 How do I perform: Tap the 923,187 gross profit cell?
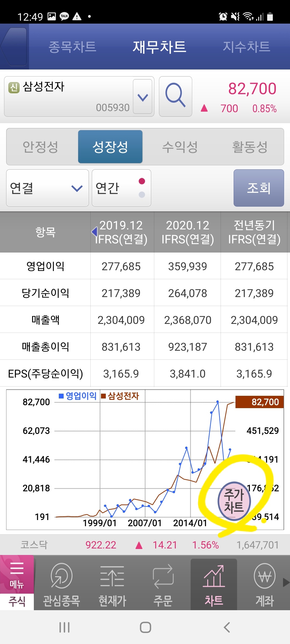point(188,347)
